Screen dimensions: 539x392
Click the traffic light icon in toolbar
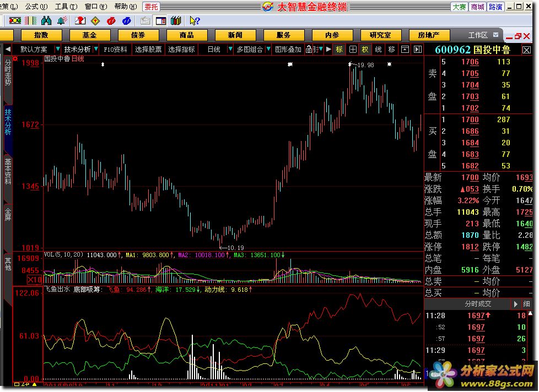click(x=15, y=20)
